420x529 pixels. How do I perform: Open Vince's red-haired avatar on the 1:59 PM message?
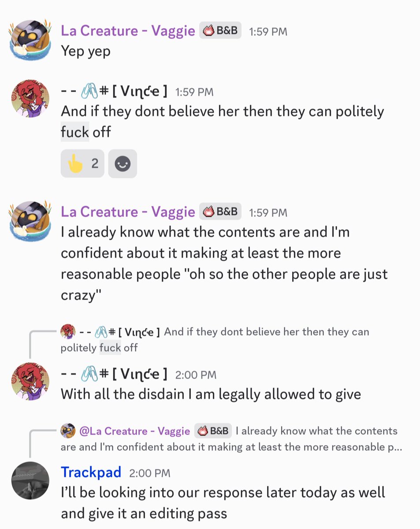(30, 99)
